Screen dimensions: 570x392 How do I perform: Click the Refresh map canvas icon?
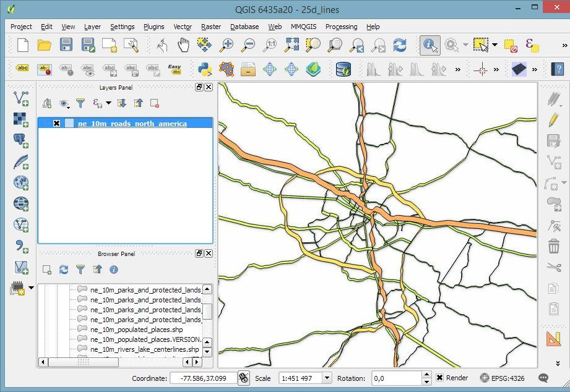click(x=400, y=45)
